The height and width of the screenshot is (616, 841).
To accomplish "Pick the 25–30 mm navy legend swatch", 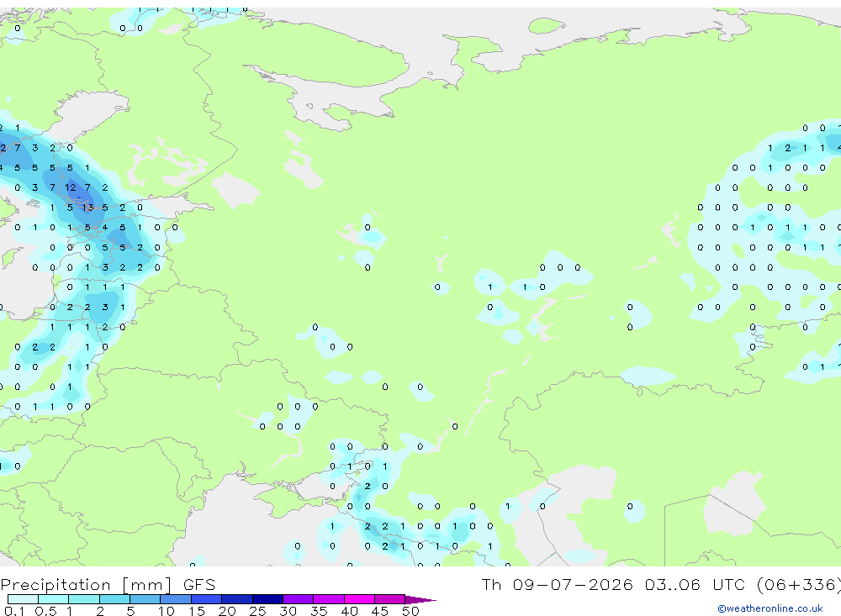I will (267, 599).
